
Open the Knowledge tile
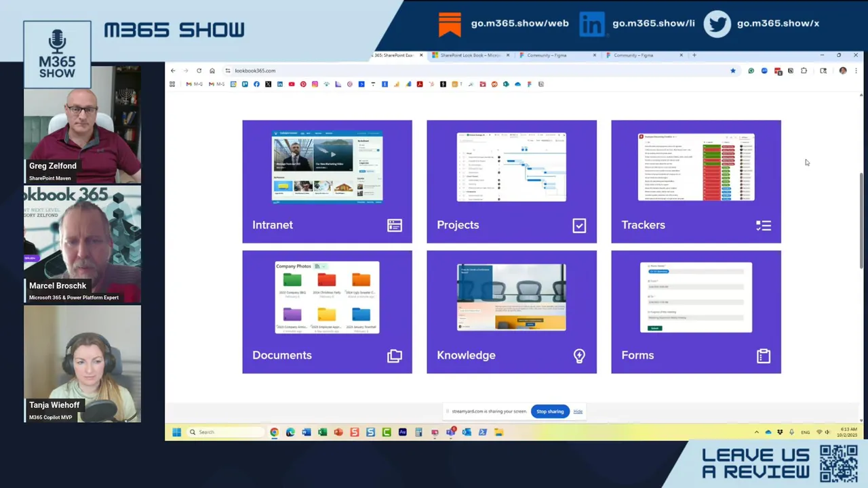click(x=511, y=312)
